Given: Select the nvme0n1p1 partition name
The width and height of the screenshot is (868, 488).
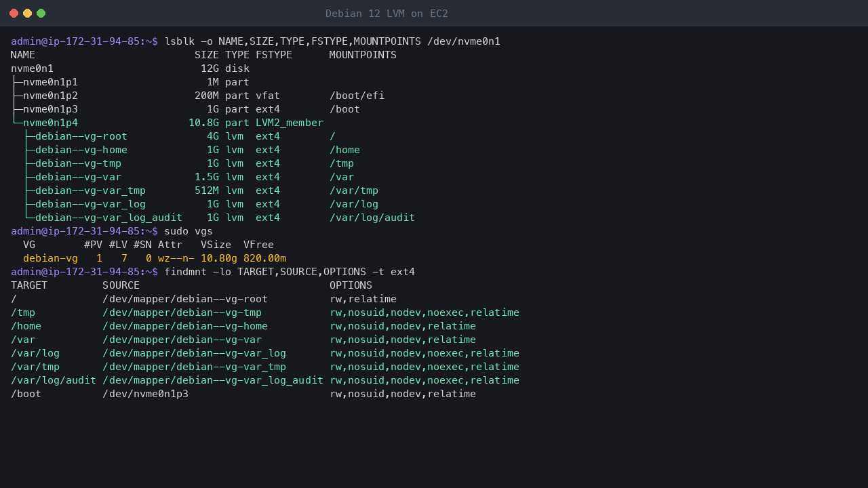Looking at the screenshot, I should tap(50, 82).
